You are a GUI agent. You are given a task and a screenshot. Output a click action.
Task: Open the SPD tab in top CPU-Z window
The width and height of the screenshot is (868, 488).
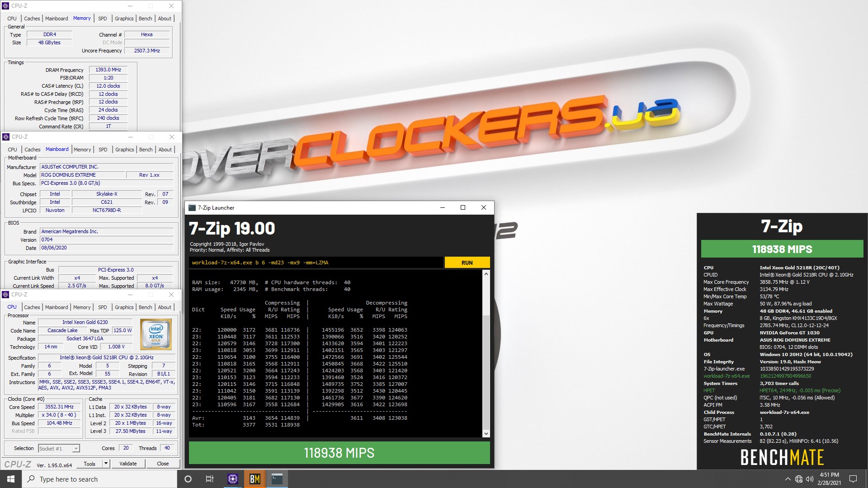(x=103, y=19)
